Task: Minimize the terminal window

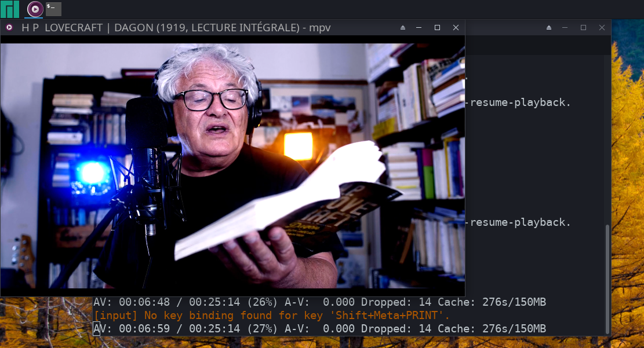Action: 566,28
